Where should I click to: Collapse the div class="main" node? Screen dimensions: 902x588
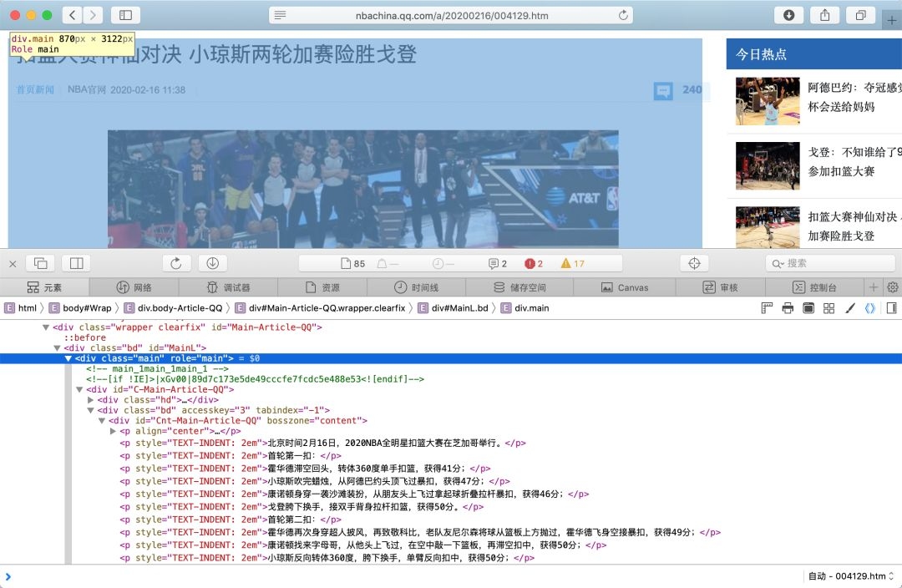(x=68, y=358)
